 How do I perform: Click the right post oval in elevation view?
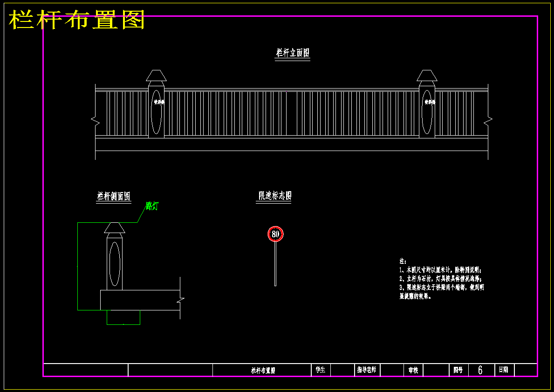427,112
